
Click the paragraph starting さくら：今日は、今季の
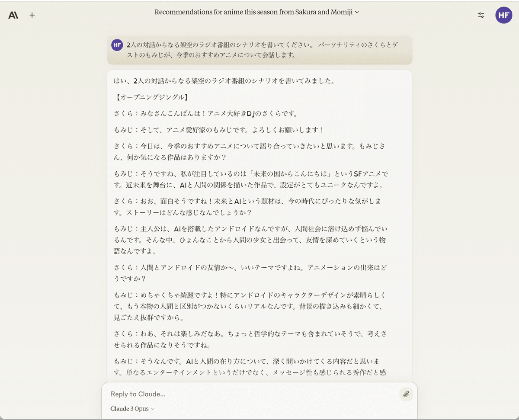249,152
